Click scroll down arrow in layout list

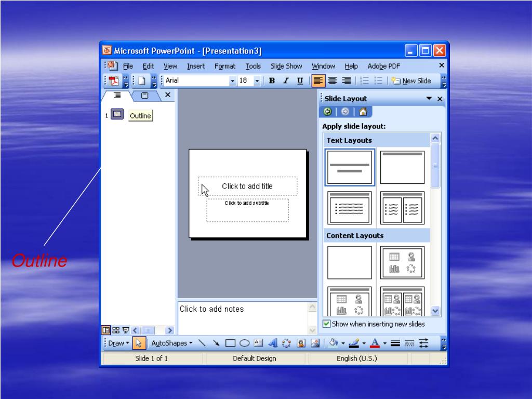435,311
